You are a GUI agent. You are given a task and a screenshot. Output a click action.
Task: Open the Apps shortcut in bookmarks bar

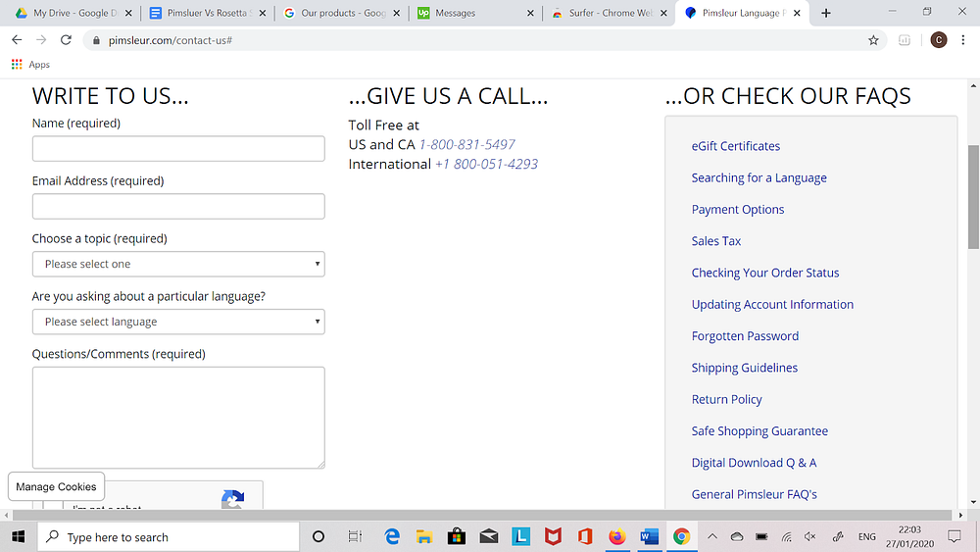pyautogui.click(x=30, y=65)
